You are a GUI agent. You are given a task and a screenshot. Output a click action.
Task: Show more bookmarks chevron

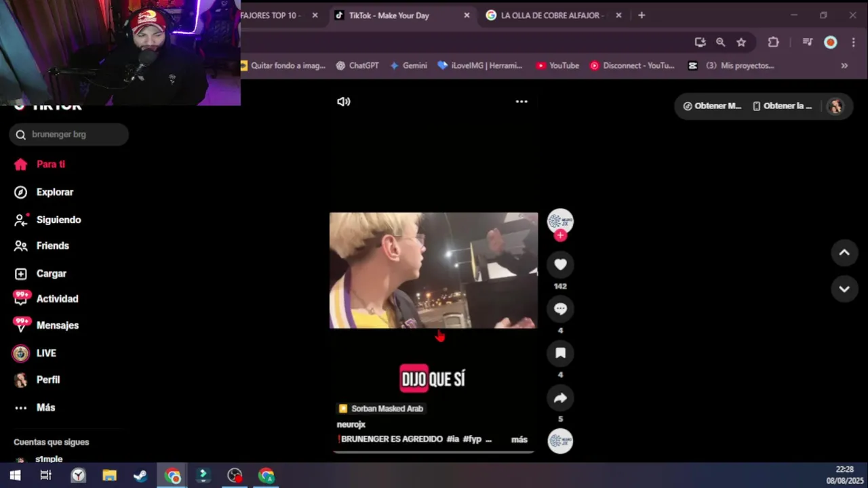(x=844, y=66)
